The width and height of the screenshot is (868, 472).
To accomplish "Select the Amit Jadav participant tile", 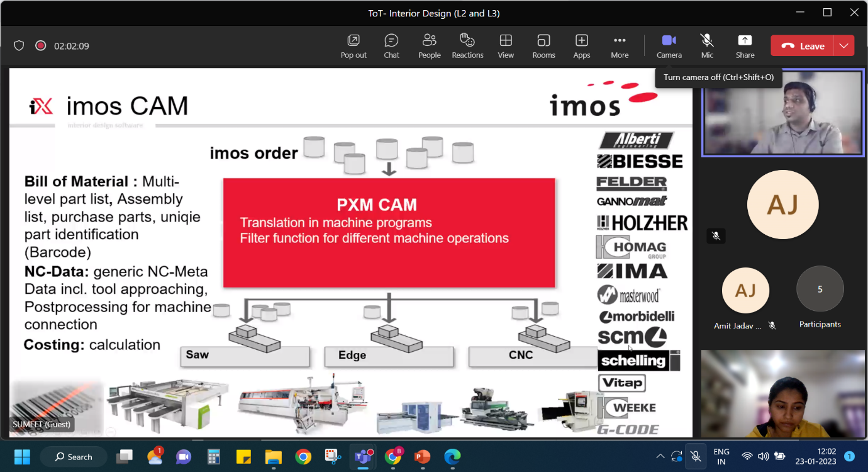I will point(745,291).
